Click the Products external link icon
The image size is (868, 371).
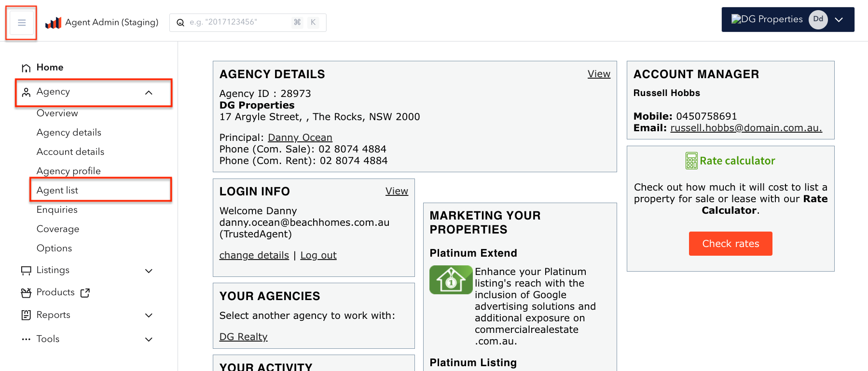click(85, 293)
